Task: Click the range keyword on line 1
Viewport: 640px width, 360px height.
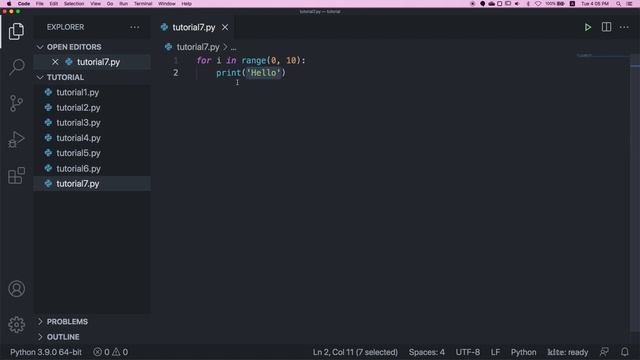Action: click(x=253, y=60)
